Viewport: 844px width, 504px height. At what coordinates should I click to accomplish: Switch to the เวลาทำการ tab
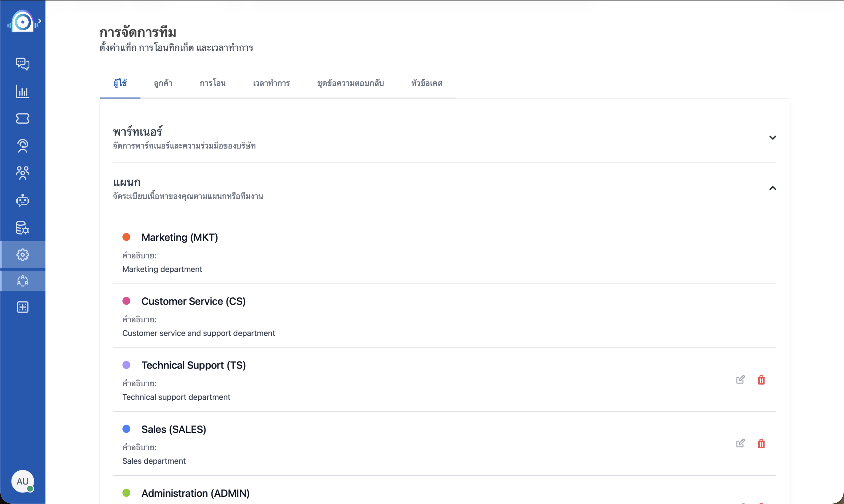[x=271, y=83]
